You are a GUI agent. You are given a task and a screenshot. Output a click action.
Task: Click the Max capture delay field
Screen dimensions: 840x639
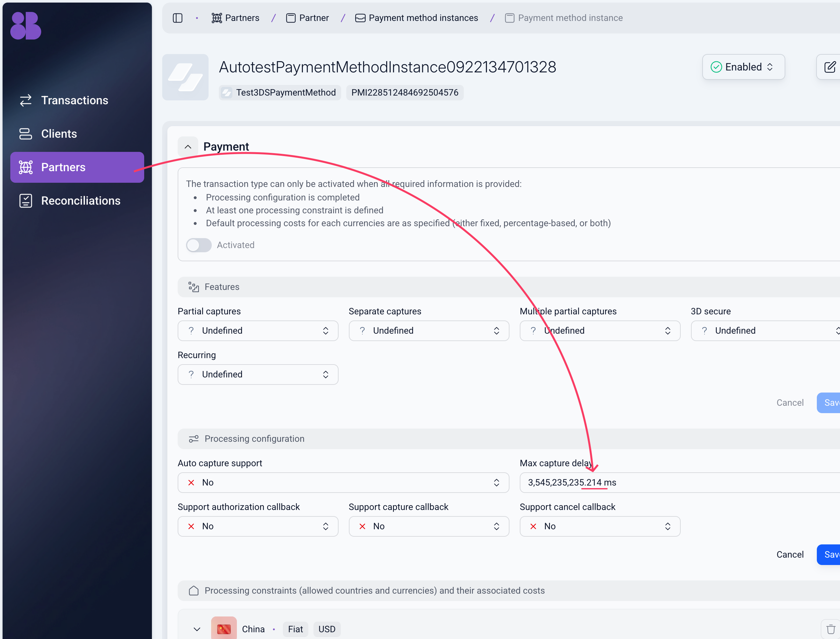(x=680, y=482)
